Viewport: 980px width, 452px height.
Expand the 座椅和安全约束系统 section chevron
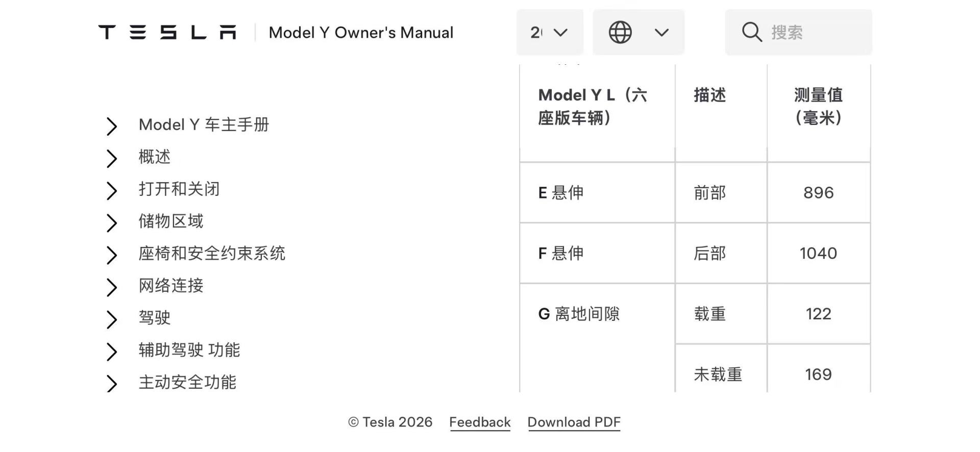click(111, 255)
